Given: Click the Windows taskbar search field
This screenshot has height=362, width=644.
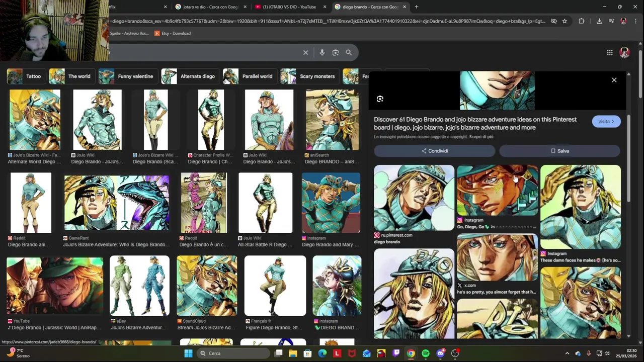Looking at the screenshot, I should 232,353.
